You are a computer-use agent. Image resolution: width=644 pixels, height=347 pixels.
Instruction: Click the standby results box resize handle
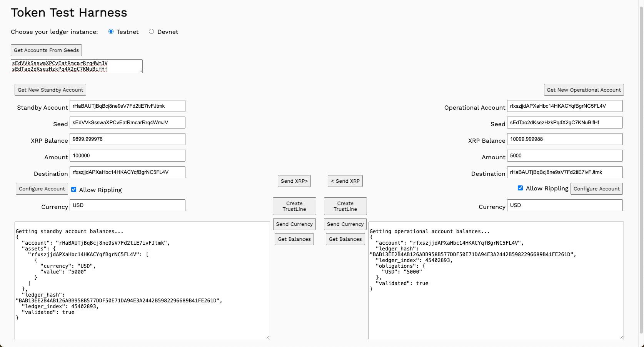[x=268, y=337]
